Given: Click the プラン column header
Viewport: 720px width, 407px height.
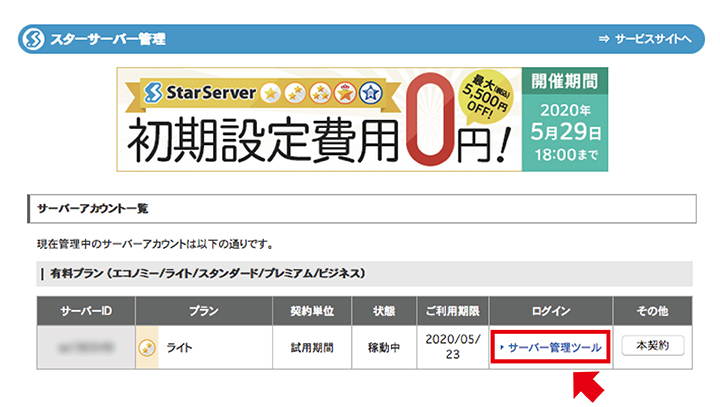Looking at the screenshot, I should (x=204, y=311).
